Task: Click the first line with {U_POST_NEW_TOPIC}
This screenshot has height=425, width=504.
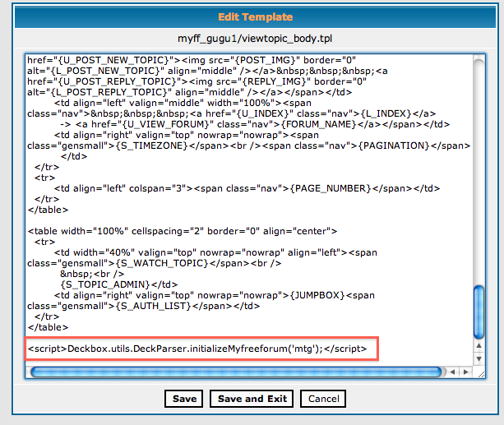Action: (x=192, y=60)
